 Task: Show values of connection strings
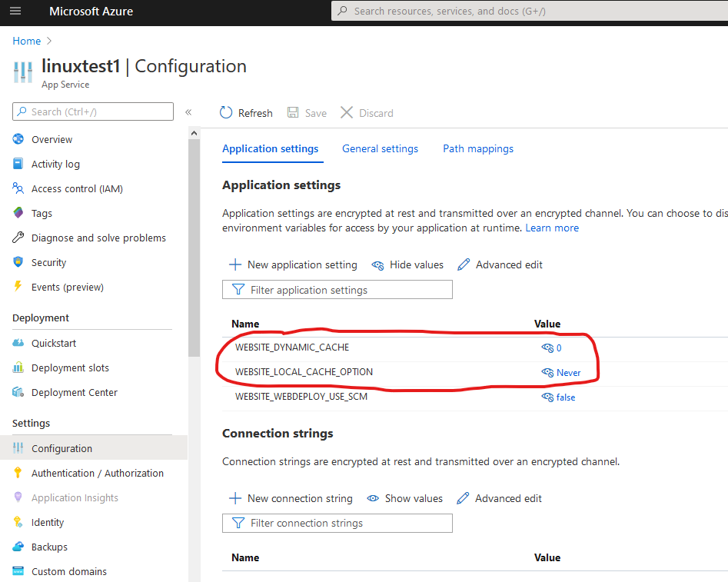pyautogui.click(x=405, y=498)
